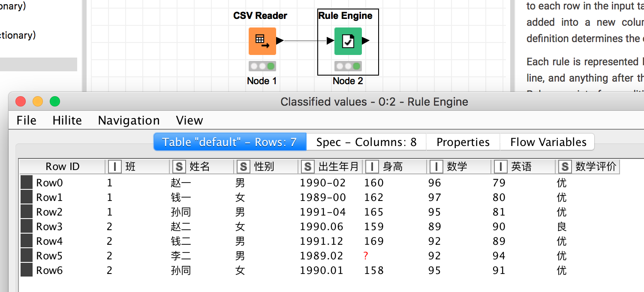
Task: Sort by 性别 column header
Action: [266, 167]
